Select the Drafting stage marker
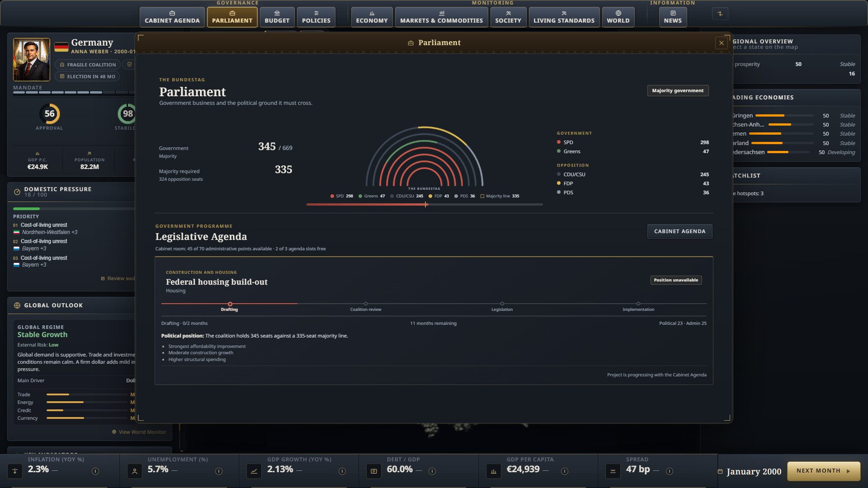The image size is (868, 488). tap(230, 304)
